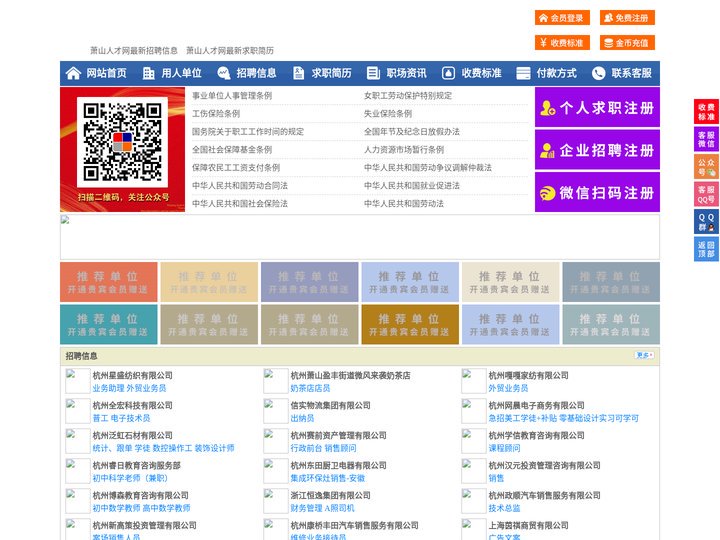This screenshot has height=540, width=720.
Task: Open 职场资讯 in the navigation bar
Action: pos(406,73)
